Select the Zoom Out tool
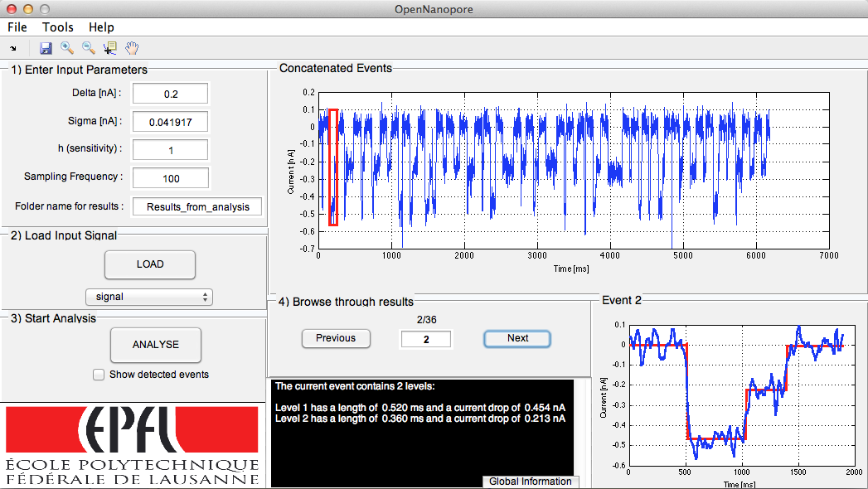868x489 pixels. (88, 49)
